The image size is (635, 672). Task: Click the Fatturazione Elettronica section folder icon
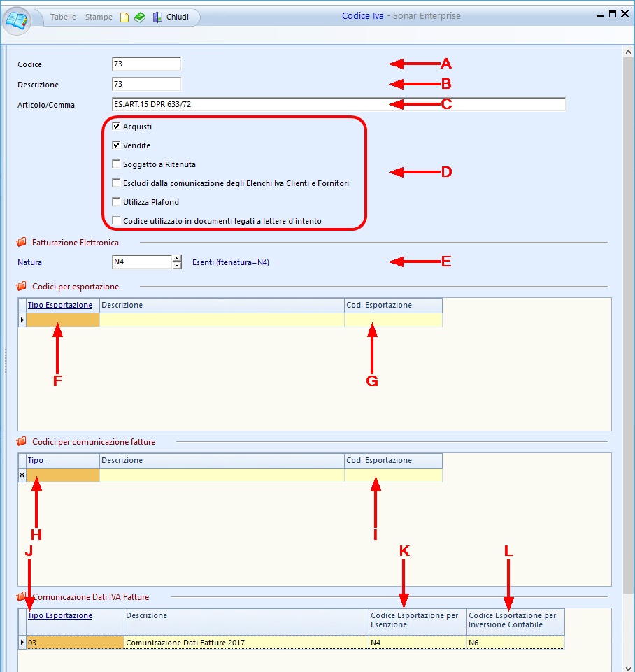pos(22,243)
